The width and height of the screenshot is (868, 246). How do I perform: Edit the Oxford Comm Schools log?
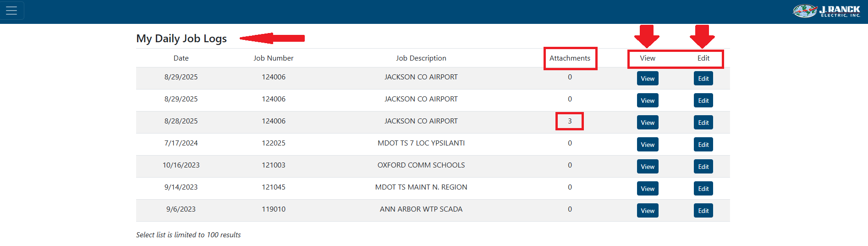click(x=703, y=167)
